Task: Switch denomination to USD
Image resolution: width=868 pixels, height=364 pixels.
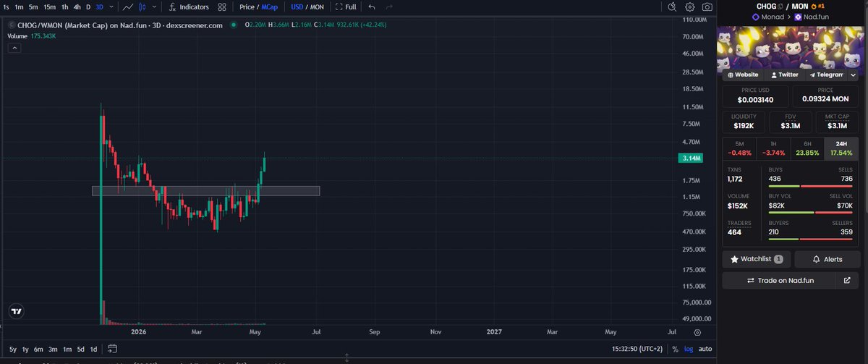Action: click(297, 7)
